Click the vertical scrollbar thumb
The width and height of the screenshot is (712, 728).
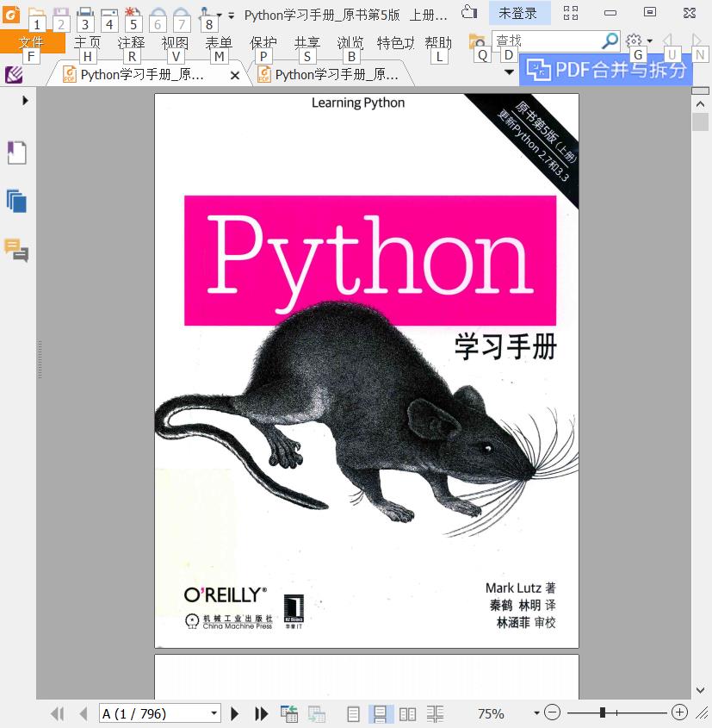(701, 121)
